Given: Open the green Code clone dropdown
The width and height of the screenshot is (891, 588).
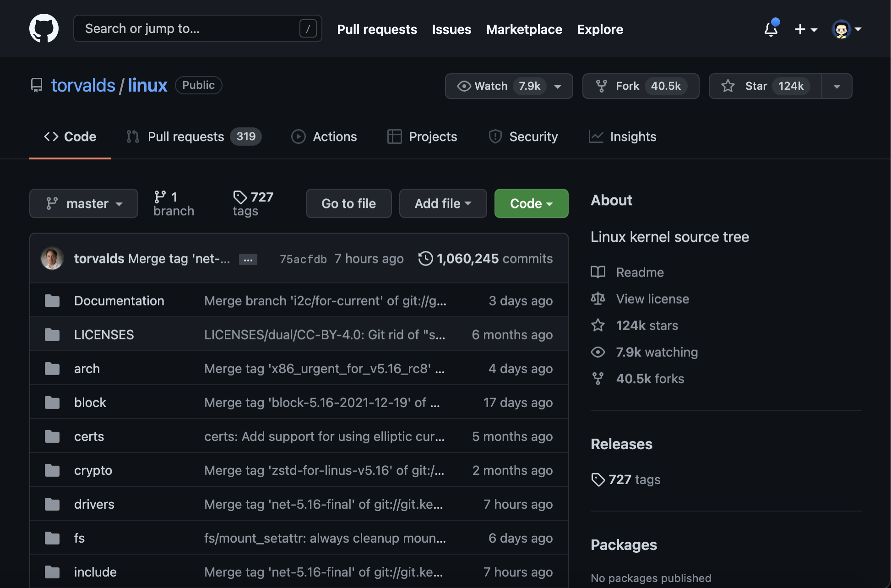Looking at the screenshot, I should tap(531, 203).
